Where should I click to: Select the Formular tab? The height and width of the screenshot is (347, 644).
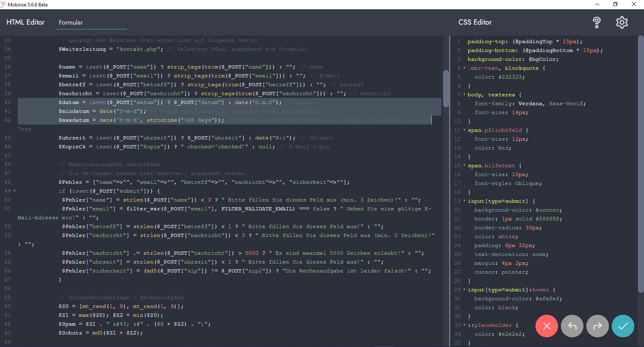coord(71,23)
